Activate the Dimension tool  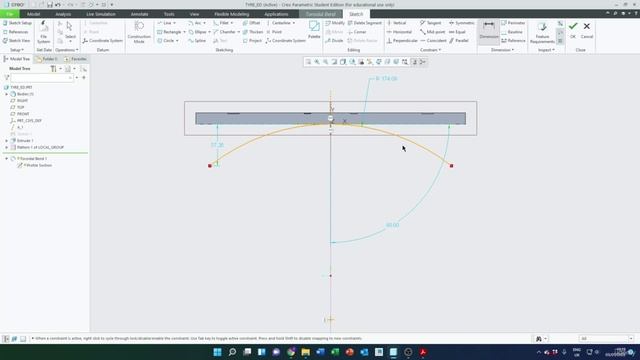pyautogui.click(x=489, y=30)
